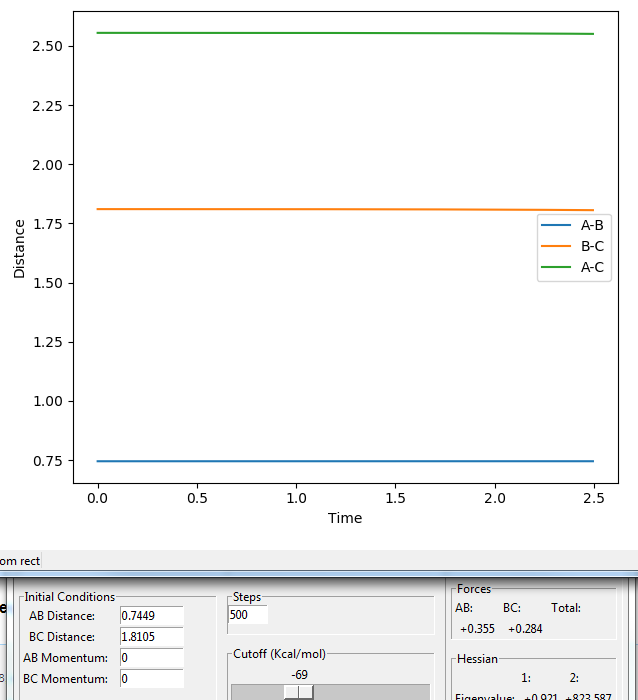Click the Initial Conditions group label
Image resolution: width=638 pixels, height=700 pixels.
pos(70,597)
